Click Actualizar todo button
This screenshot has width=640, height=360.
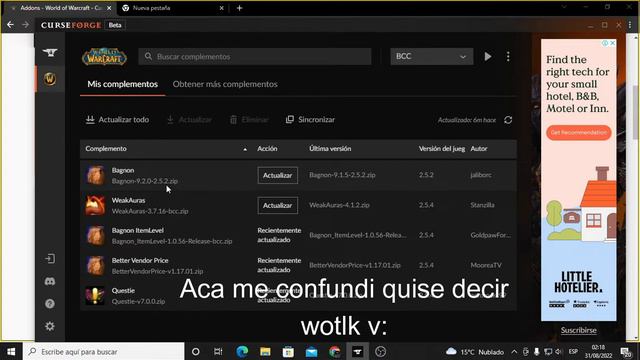118,120
